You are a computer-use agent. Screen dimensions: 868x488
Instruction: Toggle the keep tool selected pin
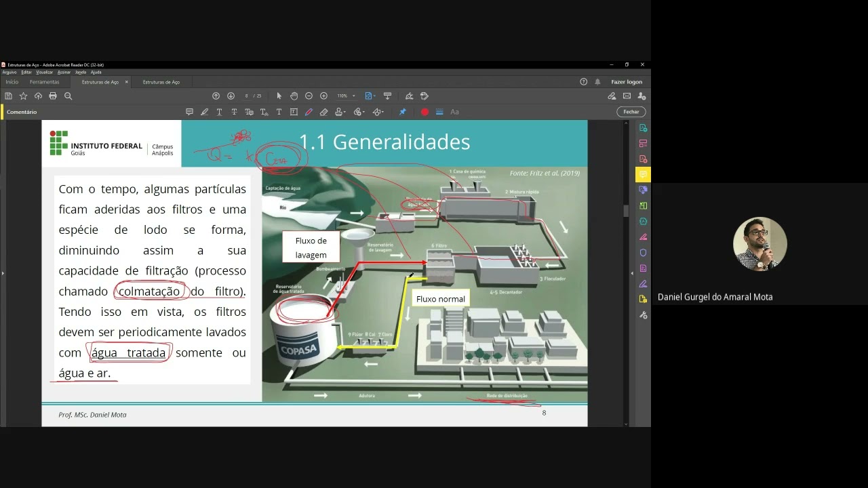[402, 112]
